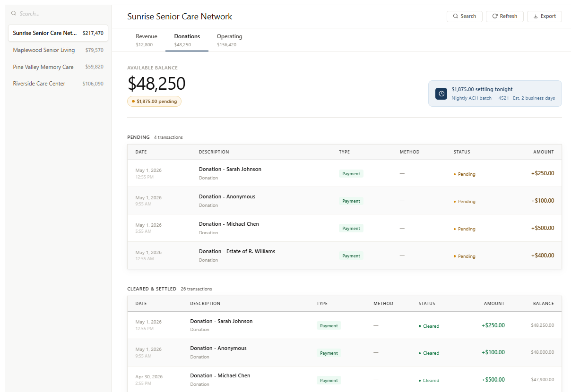Click the $48,250 available balance figure

click(156, 84)
